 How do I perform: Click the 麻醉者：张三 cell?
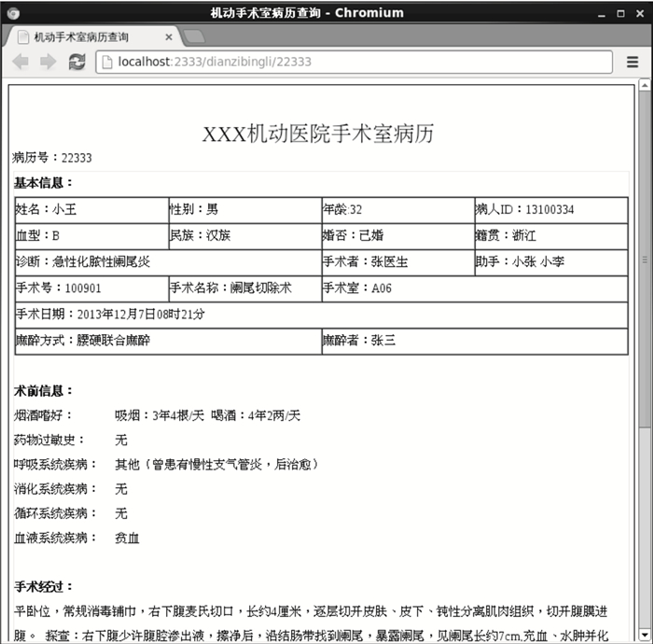coord(475,342)
